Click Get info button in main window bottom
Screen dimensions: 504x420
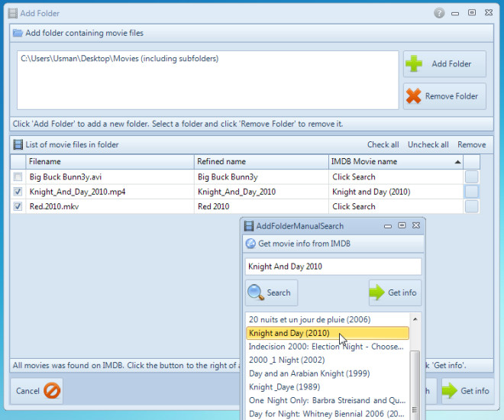point(467,391)
